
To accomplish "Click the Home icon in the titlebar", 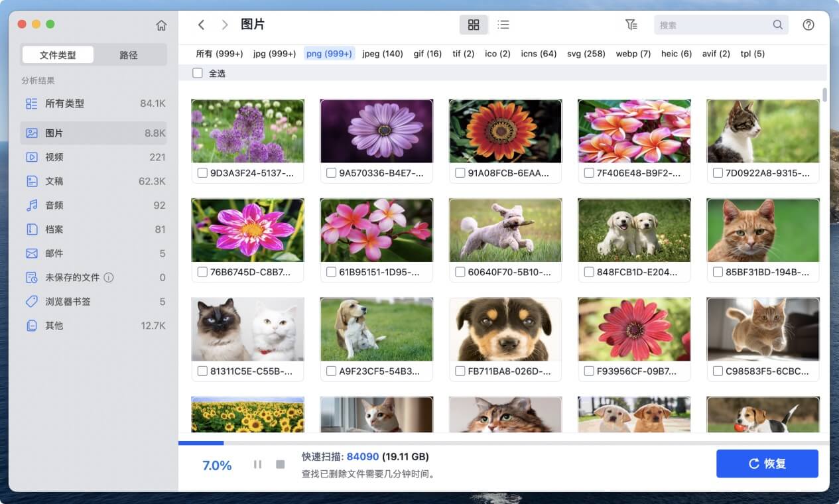I will pos(161,25).
